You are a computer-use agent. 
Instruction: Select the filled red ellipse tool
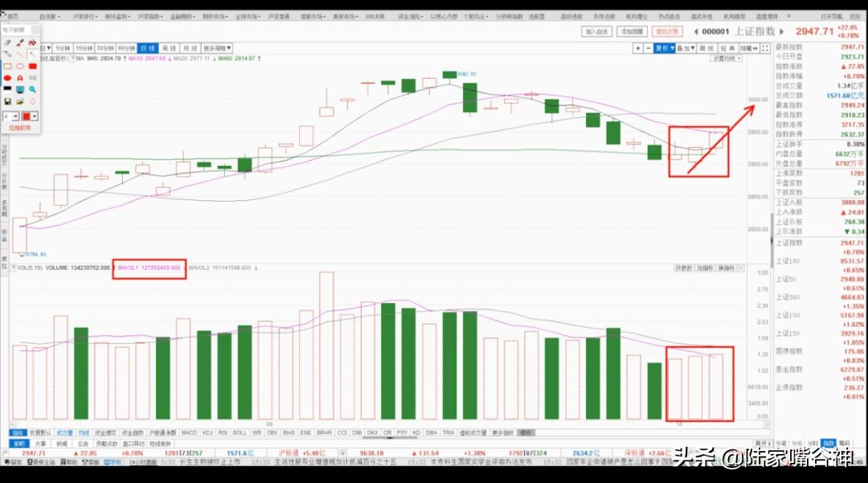[7, 78]
